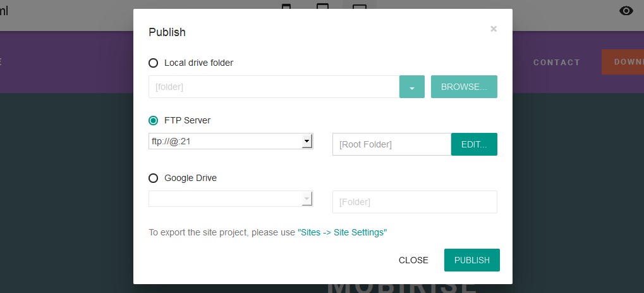Click the Google Drive [Folder] field
This screenshot has width=644, height=293.
pyautogui.click(x=415, y=202)
